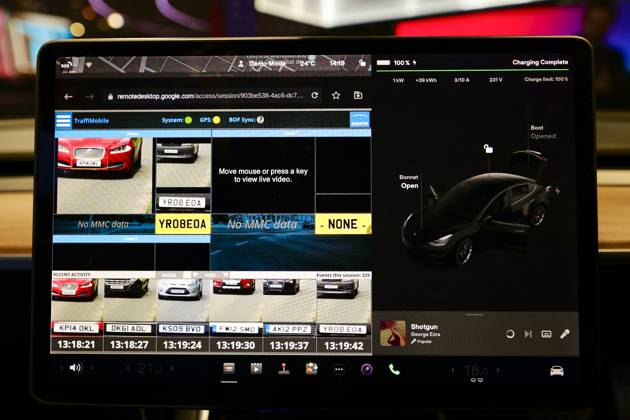Open the volume speaker control
This screenshot has height=420, width=630.
[x=75, y=368]
